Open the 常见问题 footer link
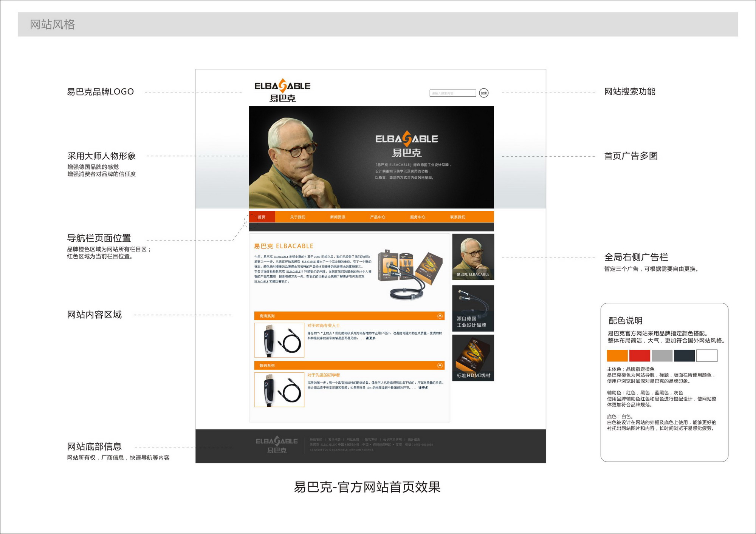The height and width of the screenshot is (534, 756). [334, 440]
